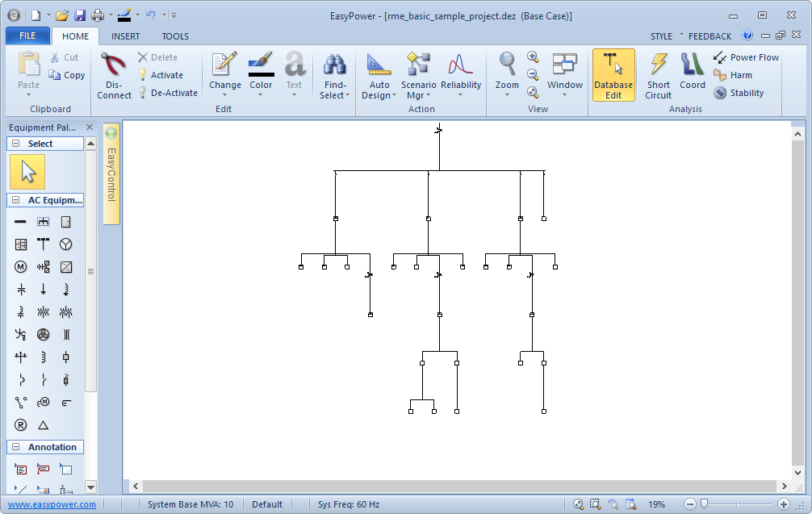Select the arrow pointer tool in palette
The width and height of the screenshot is (812, 514).
28,172
